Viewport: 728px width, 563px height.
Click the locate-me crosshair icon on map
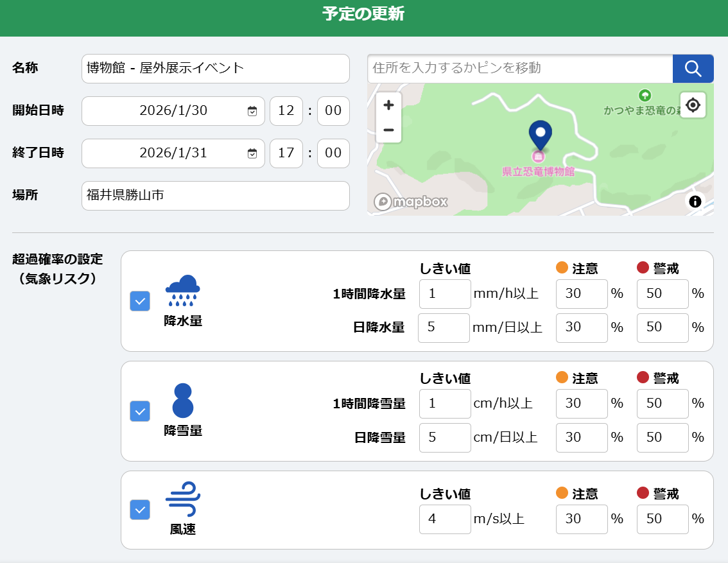(x=693, y=105)
